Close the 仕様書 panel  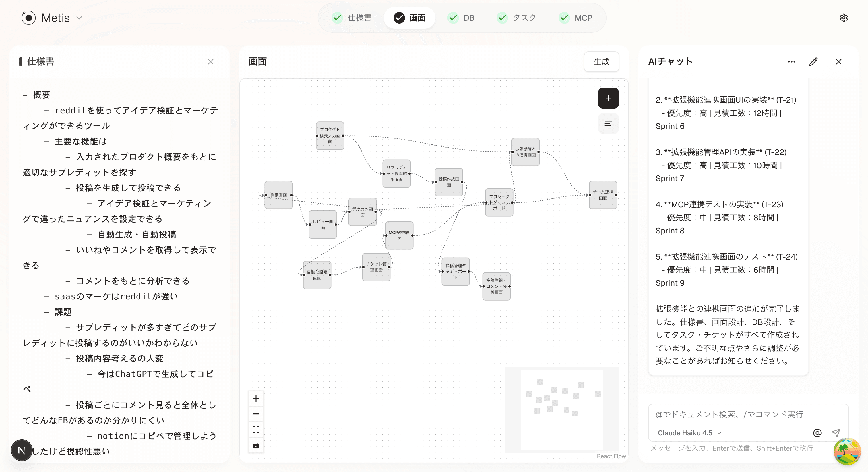pos(211,62)
